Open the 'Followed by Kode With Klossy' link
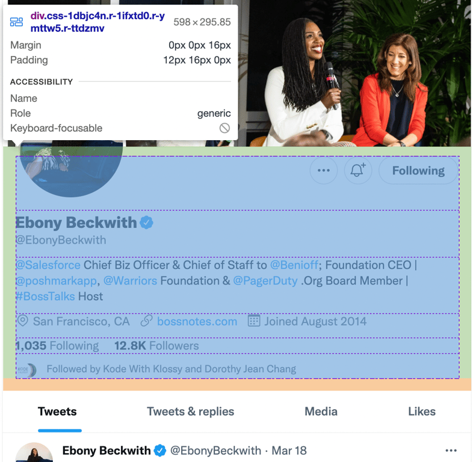Viewport: 476px width, 462px height. pyautogui.click(x=172, y=369)
